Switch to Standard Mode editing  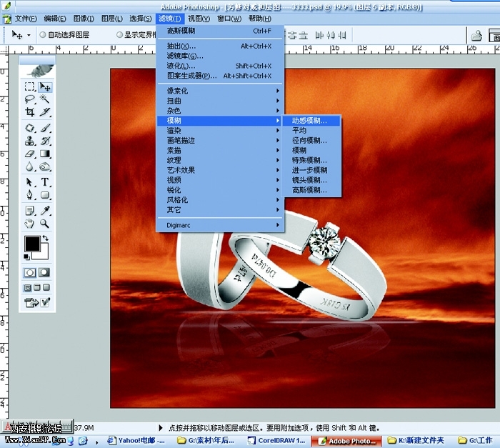pyautogui.click(x=30, y=272)
